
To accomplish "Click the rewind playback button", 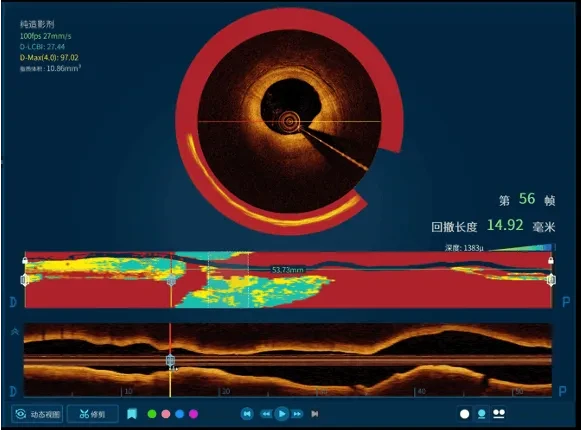I will [x=266, y=414].
